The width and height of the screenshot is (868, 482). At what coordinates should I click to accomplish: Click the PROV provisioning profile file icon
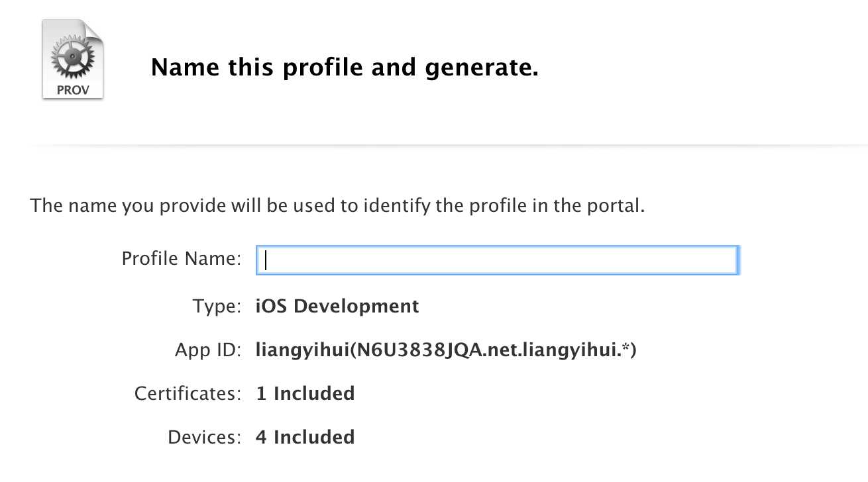[x=73, y=59]
